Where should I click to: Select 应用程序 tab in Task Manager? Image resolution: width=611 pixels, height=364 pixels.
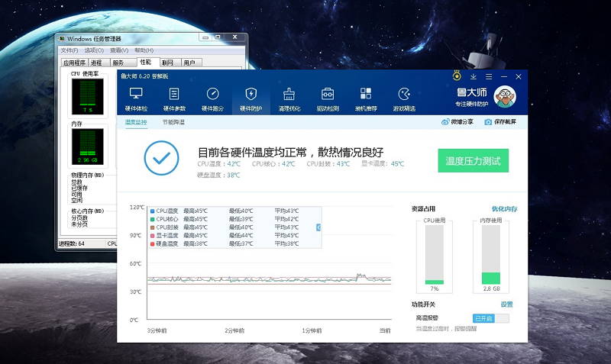click(74, 63)
